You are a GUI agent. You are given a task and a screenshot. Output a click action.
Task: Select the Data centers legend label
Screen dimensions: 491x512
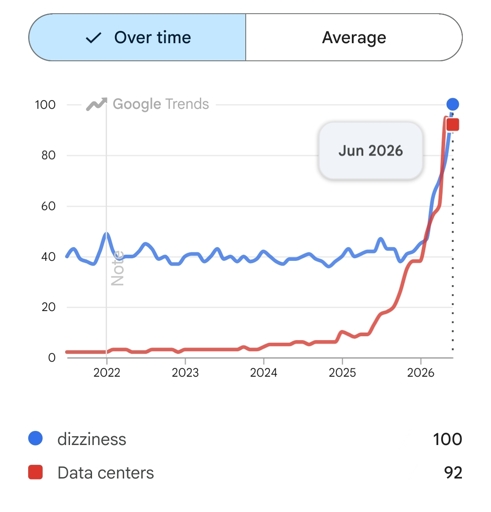click(106, 473)
